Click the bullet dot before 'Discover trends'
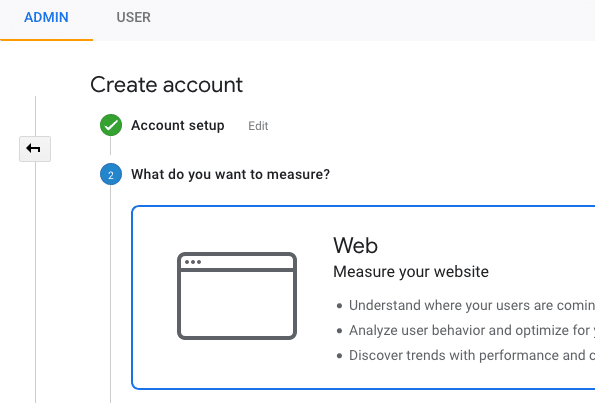Viewport: 595px width, 403px height. (x=339, y=356)
